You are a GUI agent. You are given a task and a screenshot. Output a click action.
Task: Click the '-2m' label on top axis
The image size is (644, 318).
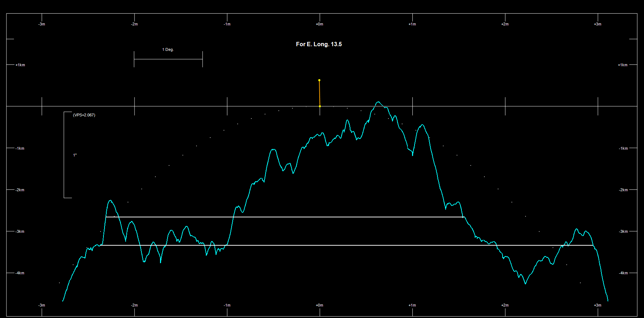pyautogui.click(x=134, y=24)
